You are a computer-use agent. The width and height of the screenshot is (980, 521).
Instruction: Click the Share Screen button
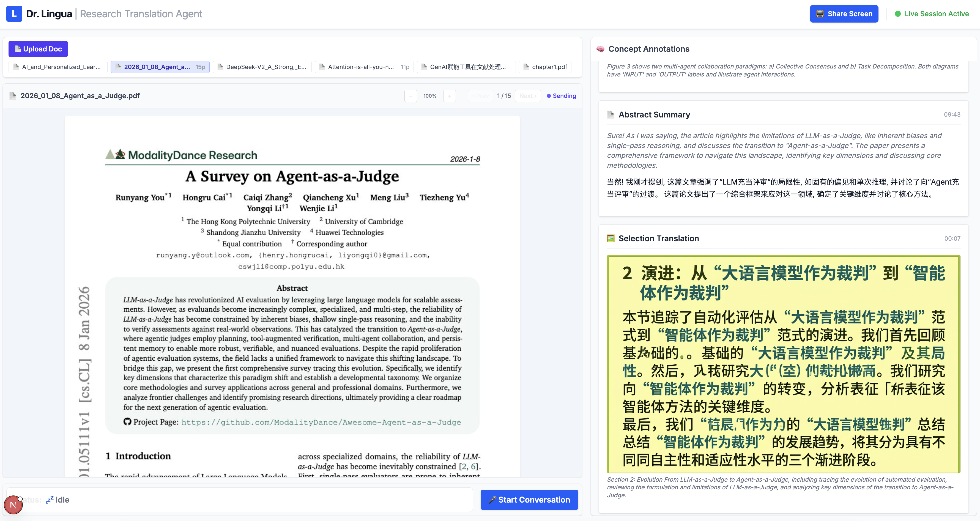coord(844,14)
